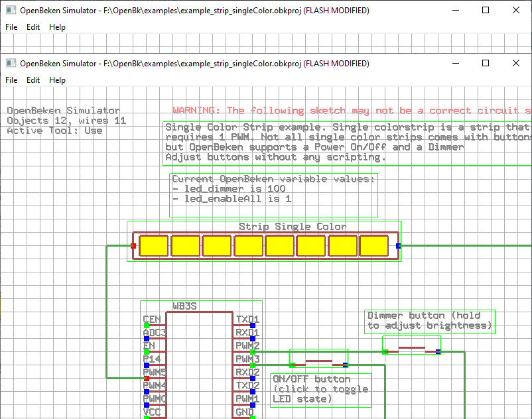Click the 'ON/OFF button' description label
This screenshot has width=532, height=419.
click(x=320, y=390)
